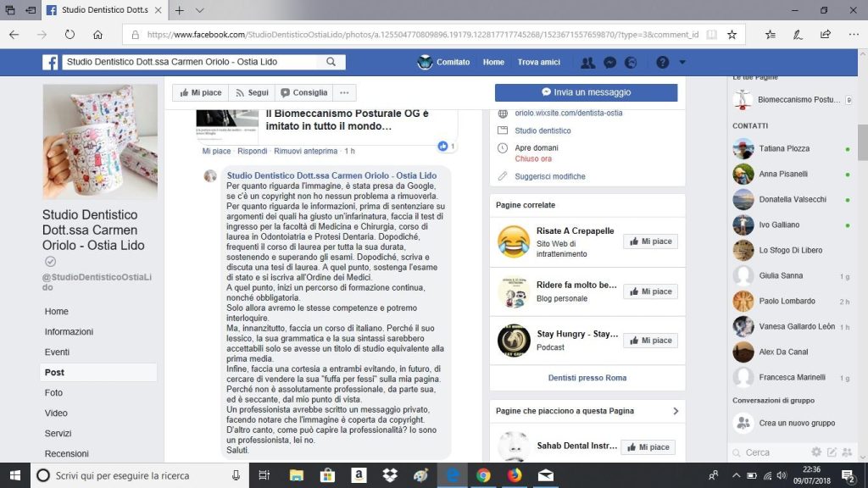
Task: Open the Messenger icon in top bar
Action: 609,63
